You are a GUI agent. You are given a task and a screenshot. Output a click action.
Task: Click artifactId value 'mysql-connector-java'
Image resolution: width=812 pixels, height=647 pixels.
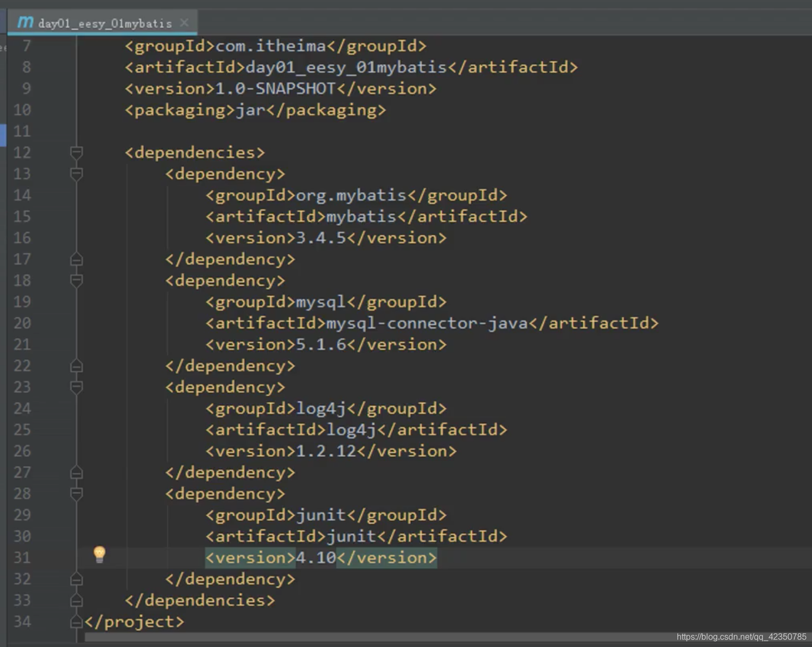pos(427,323)
